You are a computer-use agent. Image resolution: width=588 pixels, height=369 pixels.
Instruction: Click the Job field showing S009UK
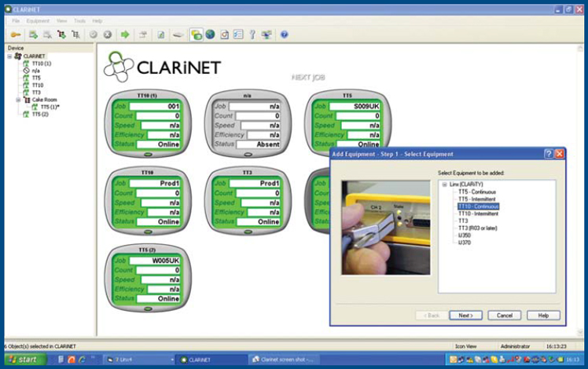(355, 107)
